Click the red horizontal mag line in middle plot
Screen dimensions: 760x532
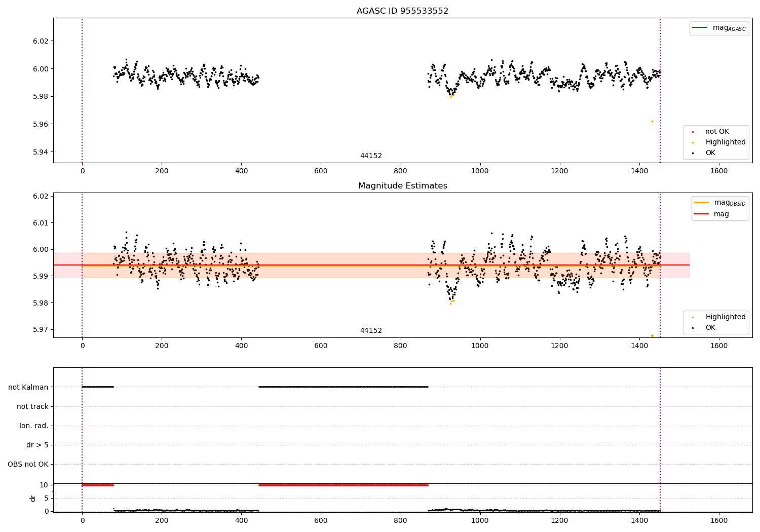coord(371,265)
